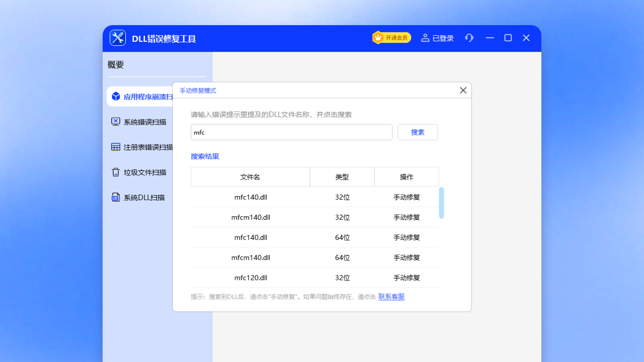Screen dimensions: 644x362
Task: Click the search results scrollbar thumb
Action: click(x=441, y=203)
